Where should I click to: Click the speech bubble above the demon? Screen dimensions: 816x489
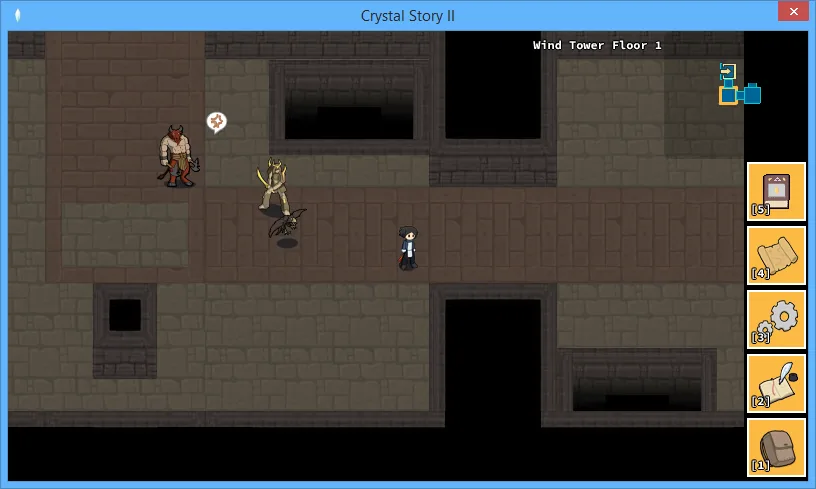coord(216,123)
